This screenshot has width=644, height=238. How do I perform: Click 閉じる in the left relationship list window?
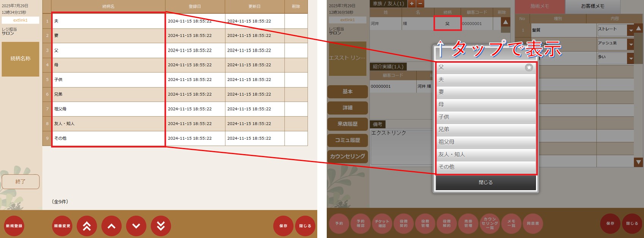click(x=305, y=226)
